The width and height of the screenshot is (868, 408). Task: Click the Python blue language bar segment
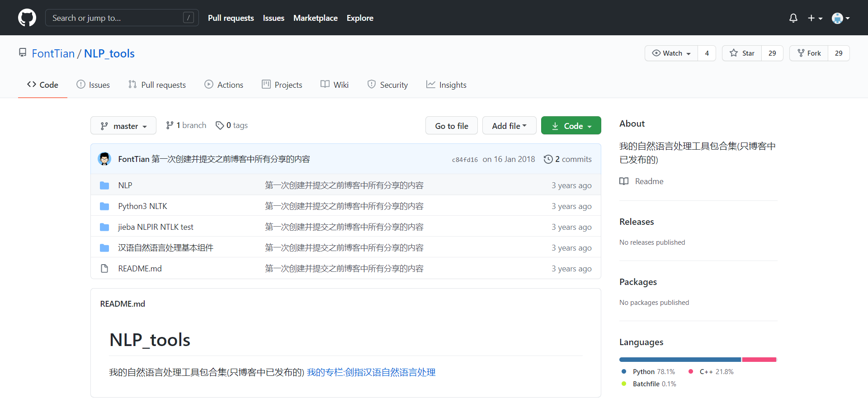[680, 360]
